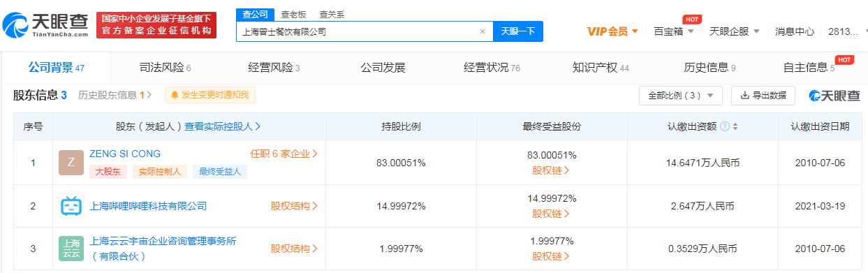Viewport: 868px width, 273px height.
Task: Open 股权链 link for ZENG SI CONG
Action: (x=551, y=170)
